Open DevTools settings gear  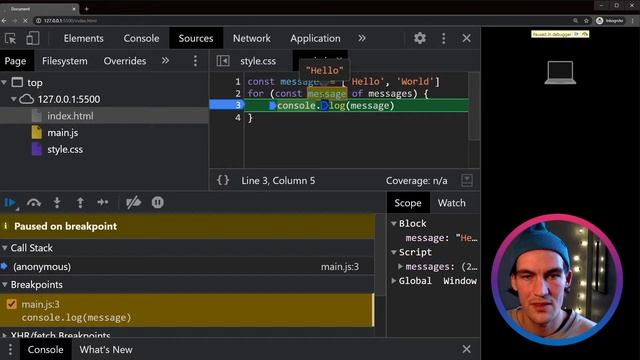(x=420, y=38)
